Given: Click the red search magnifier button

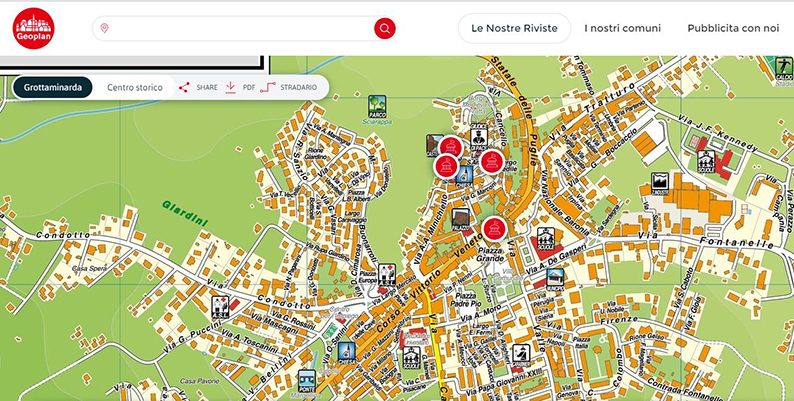Looking at the screenshot, I should 385,28.
